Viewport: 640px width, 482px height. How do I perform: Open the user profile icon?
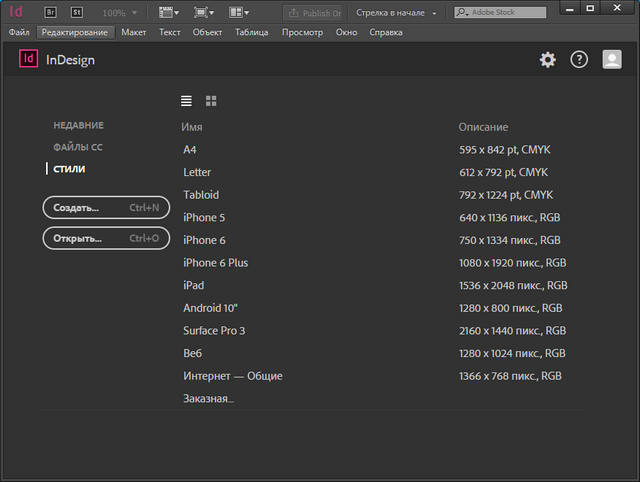[612, 60]
